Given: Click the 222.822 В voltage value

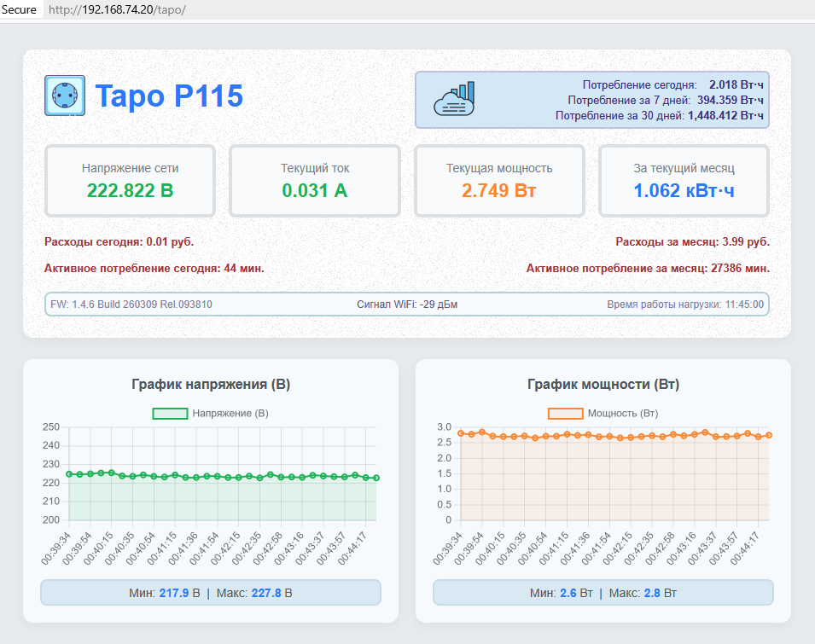Looking at the screenshot, I should tap(130, 190).
